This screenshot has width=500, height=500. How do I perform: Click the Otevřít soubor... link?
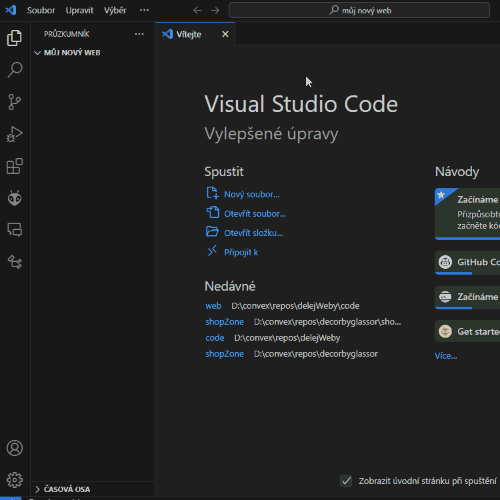tap(255, 214)
